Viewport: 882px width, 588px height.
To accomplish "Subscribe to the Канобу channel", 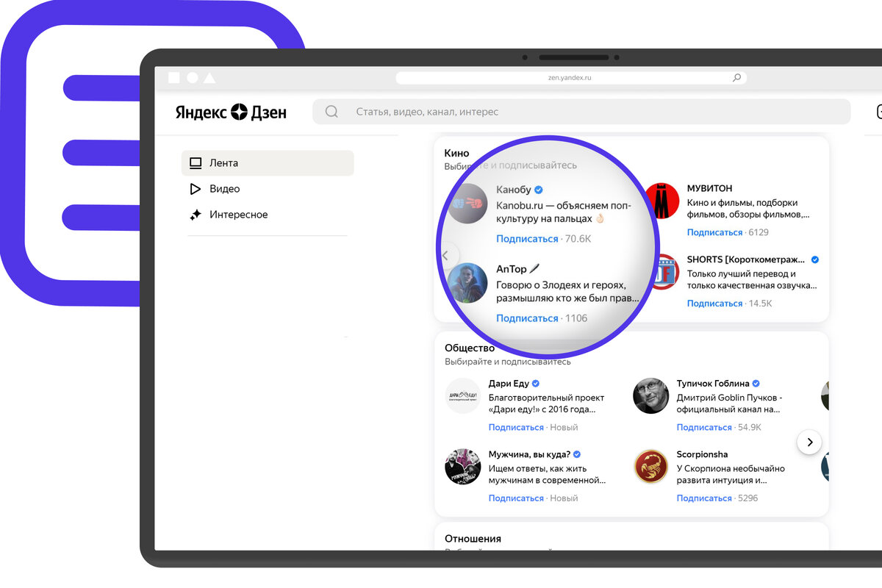I will 527,239.
